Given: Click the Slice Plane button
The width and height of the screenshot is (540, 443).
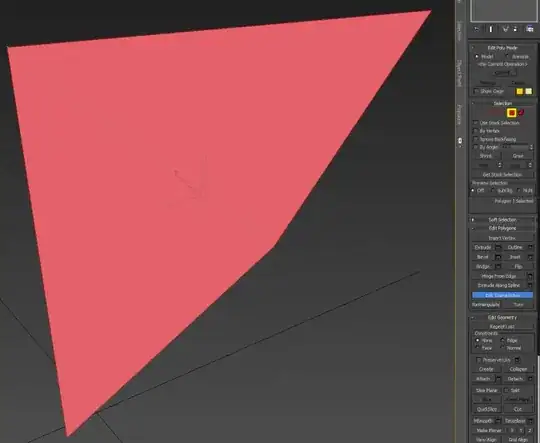Looking at the screenshot, I should tap(487, 390).
